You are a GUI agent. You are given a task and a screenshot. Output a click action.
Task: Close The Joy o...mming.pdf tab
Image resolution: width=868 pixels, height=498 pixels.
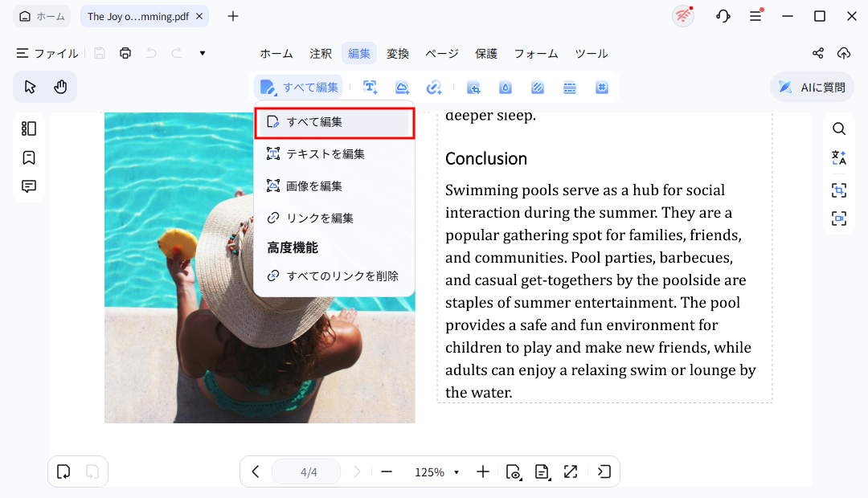pos(199,17)
